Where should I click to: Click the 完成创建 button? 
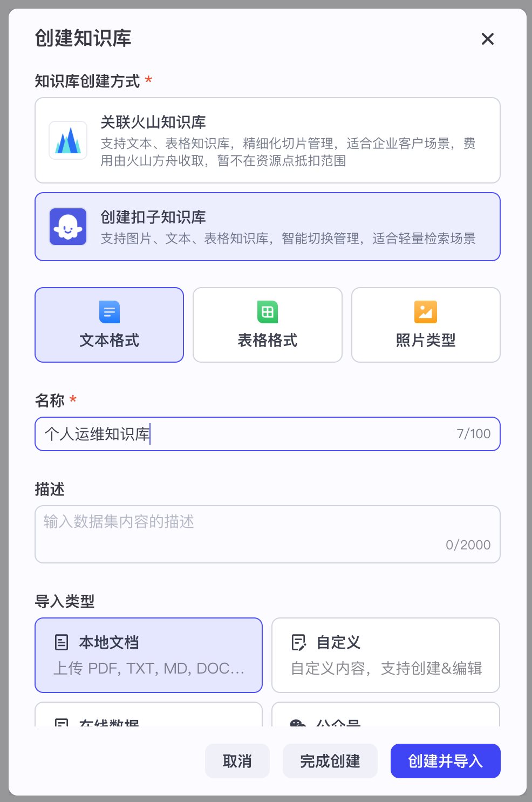click(330, 761)
